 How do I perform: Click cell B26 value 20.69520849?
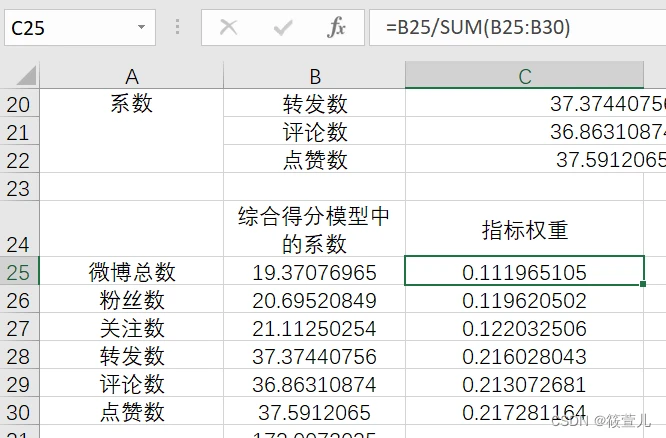315,299
